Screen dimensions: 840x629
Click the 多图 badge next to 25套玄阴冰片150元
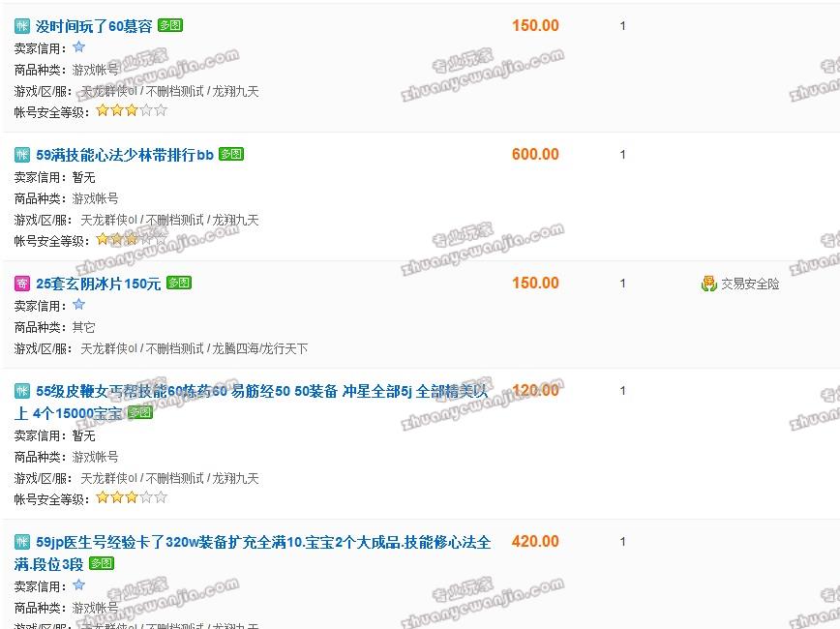coord(179,283)
